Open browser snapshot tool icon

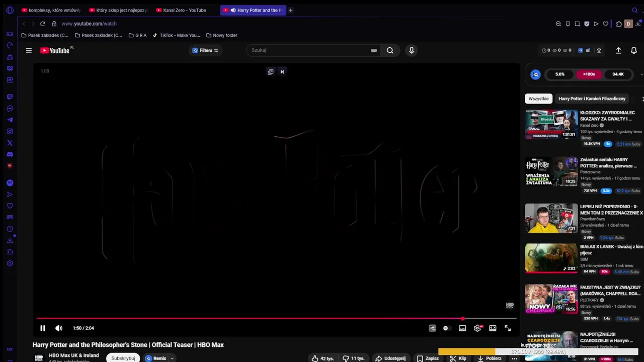pyautogui.click(x=577, y=24)
